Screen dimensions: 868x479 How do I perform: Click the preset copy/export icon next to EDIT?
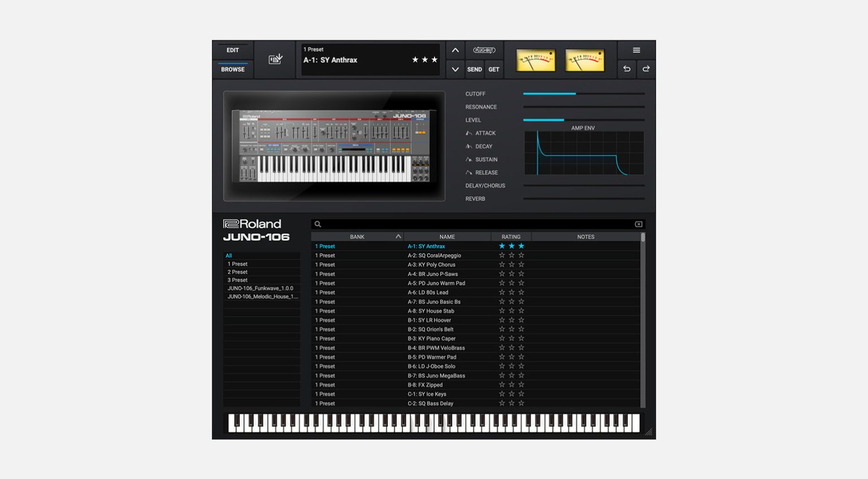pyautogui.click(x=275, y=59)
